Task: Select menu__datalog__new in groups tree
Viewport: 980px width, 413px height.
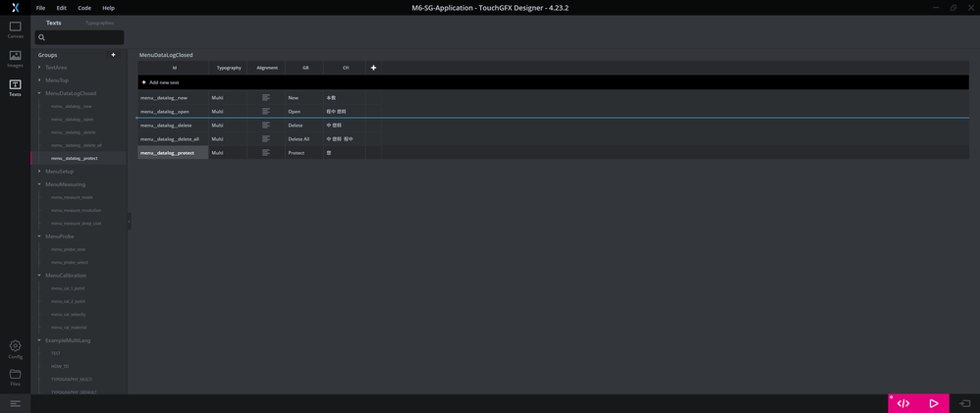Action: click(x=72, y=106)
